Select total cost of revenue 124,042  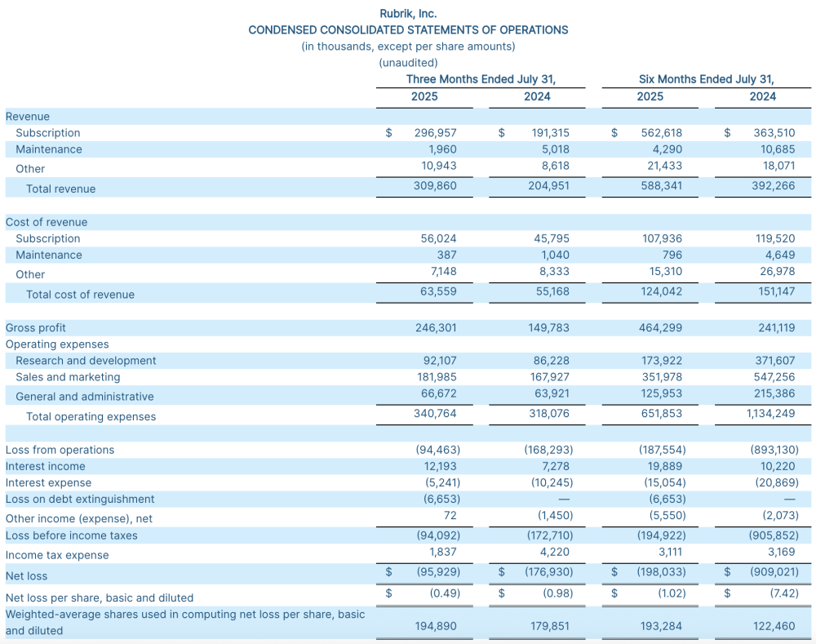point(661,291)
